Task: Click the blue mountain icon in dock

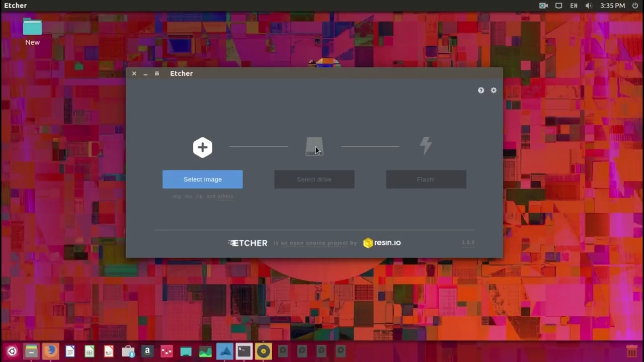Action: [x=225, y=351]
